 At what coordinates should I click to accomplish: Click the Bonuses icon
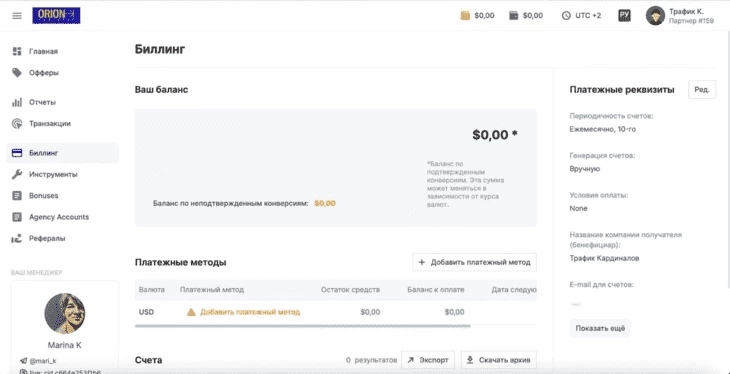point(17,196)
